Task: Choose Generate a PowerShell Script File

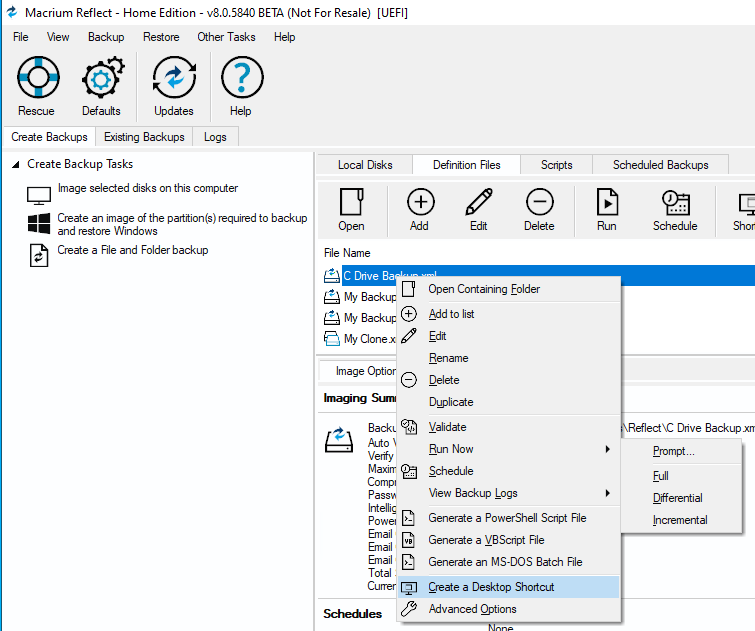Action: pyautogui.click(x=508, y=518)
